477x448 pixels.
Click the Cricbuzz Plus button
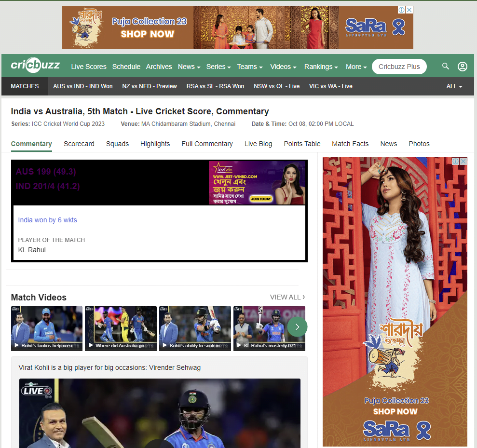[x=399, y=67]
